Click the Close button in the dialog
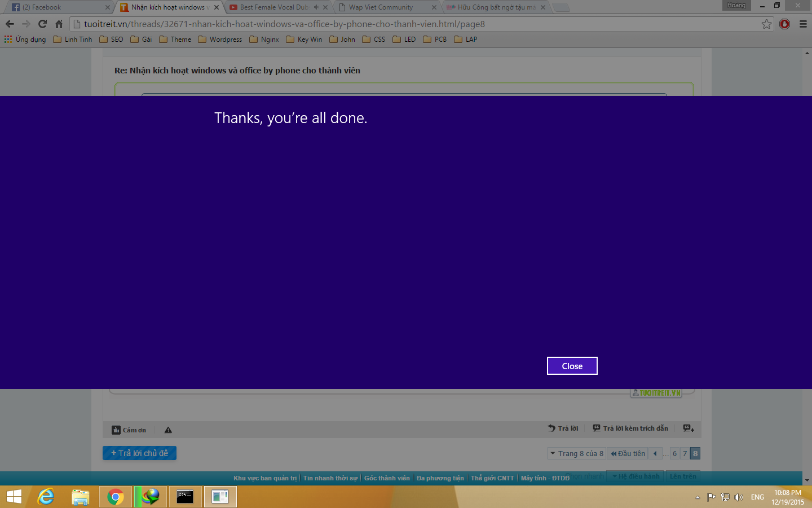The height and width of the screenshot is (508, 812). [572, 366]
